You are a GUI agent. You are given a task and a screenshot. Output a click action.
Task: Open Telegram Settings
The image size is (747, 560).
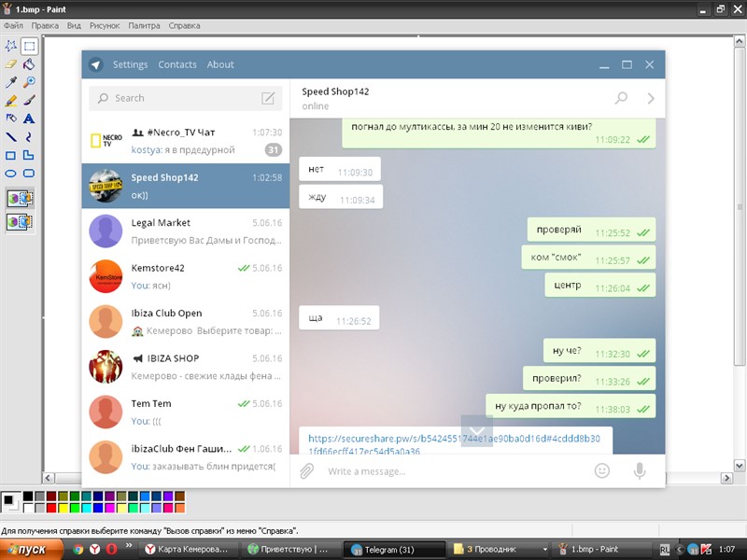pos(130,64)
